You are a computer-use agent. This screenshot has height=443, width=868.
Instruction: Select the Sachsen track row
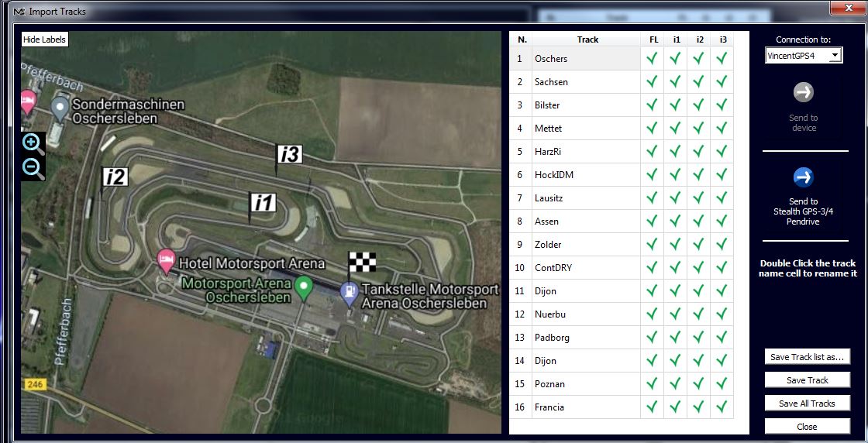point(586,81)
